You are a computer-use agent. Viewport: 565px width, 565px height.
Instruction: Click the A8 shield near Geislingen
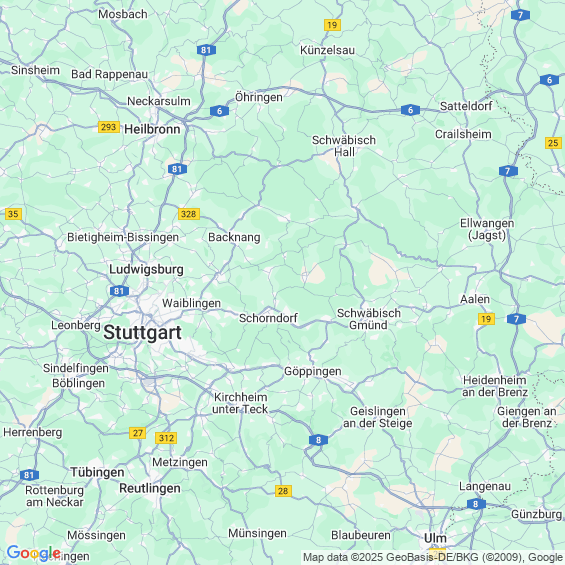(318, 440)
